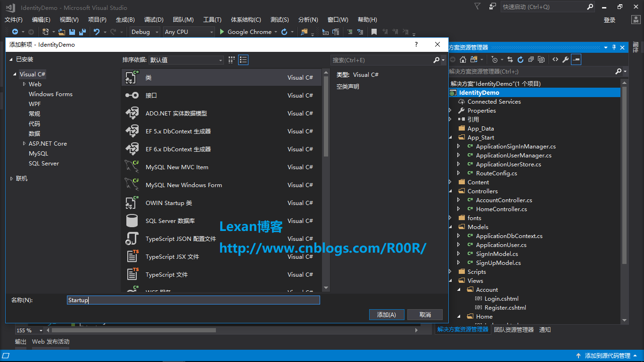Open the 通知 tab
Image resolution: width=644 pixels, height=362 pixels.
pos(545,329)
